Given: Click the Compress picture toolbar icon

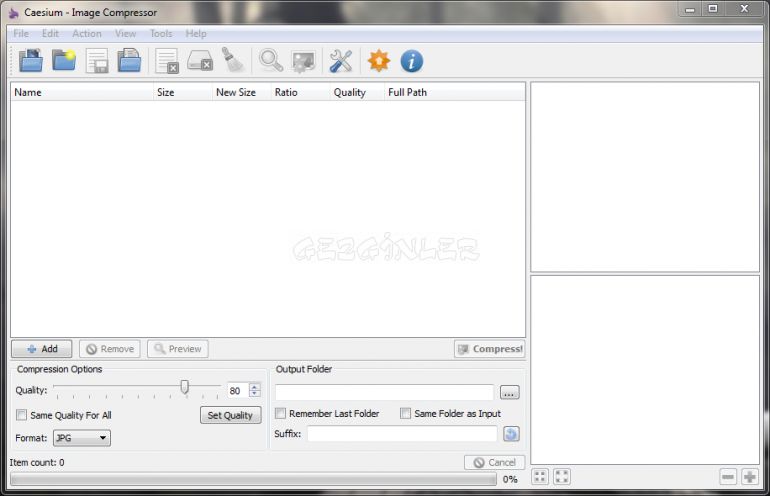Looking at the screenshot, I should coord(303,61).
